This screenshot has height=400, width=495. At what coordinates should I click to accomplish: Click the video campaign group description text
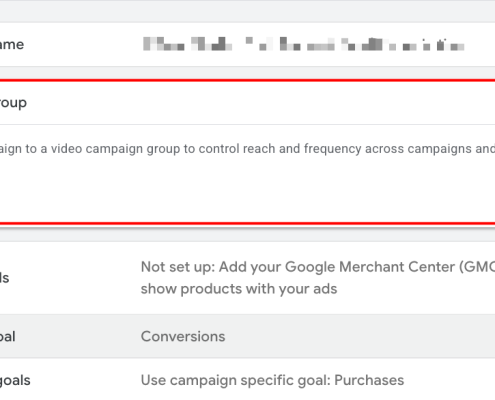(247, 149)
